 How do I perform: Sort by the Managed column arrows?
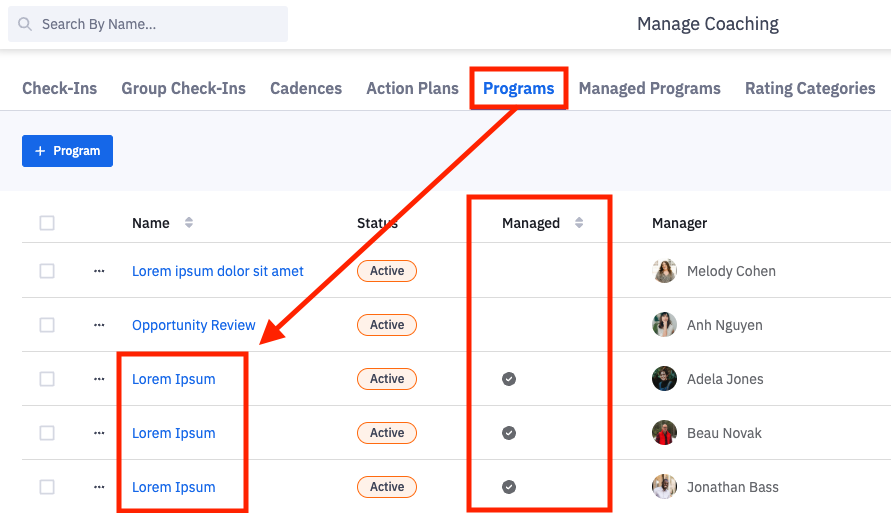(579, 223)
